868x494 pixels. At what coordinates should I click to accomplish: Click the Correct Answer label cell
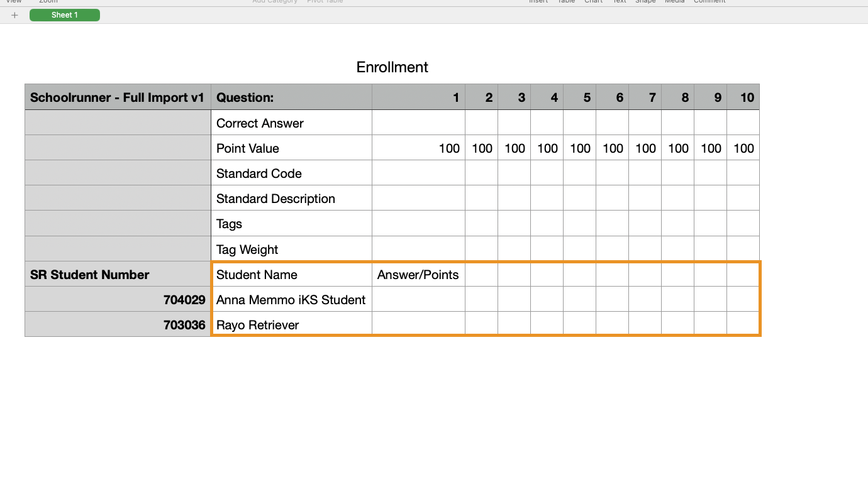click(x=292, y=123)
